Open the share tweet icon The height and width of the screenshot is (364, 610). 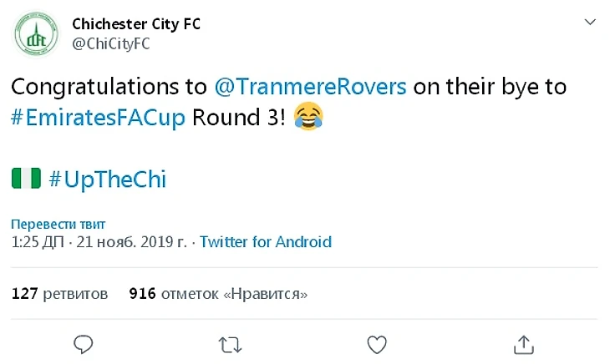(x=524, y=344)
